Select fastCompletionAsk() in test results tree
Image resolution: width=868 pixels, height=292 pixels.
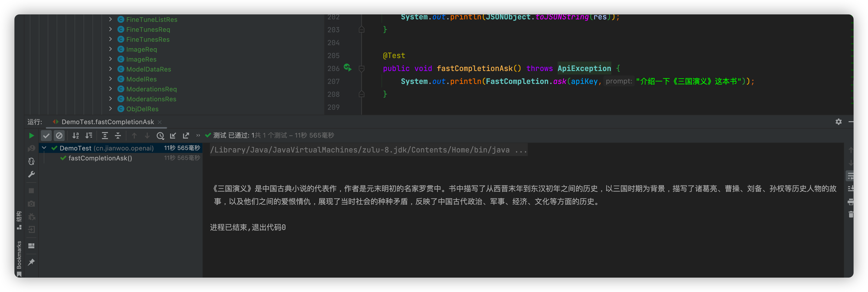(x=100, y=158)
